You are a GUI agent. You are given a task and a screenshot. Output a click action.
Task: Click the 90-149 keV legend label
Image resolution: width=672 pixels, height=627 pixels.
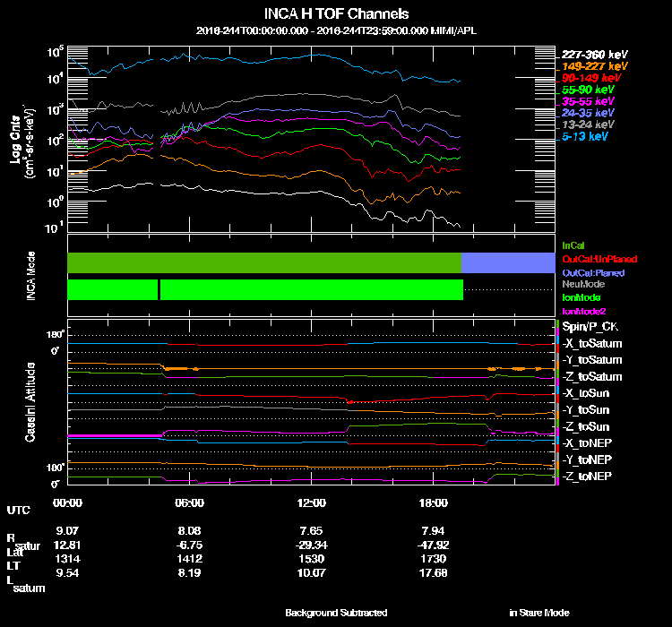pos(591,78)
